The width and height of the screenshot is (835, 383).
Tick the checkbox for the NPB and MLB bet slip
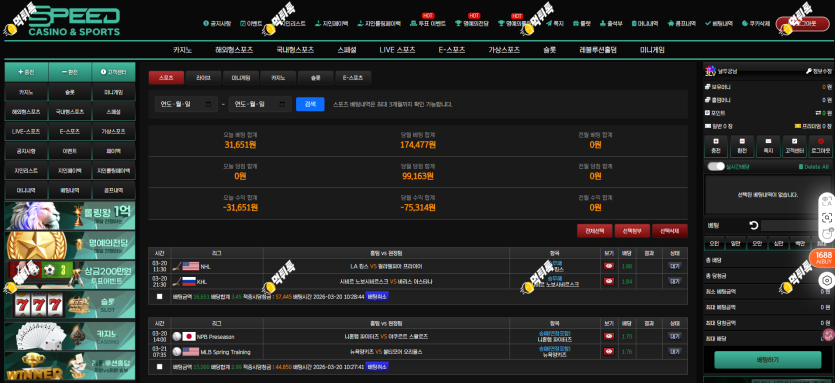[x=159, y=366]
